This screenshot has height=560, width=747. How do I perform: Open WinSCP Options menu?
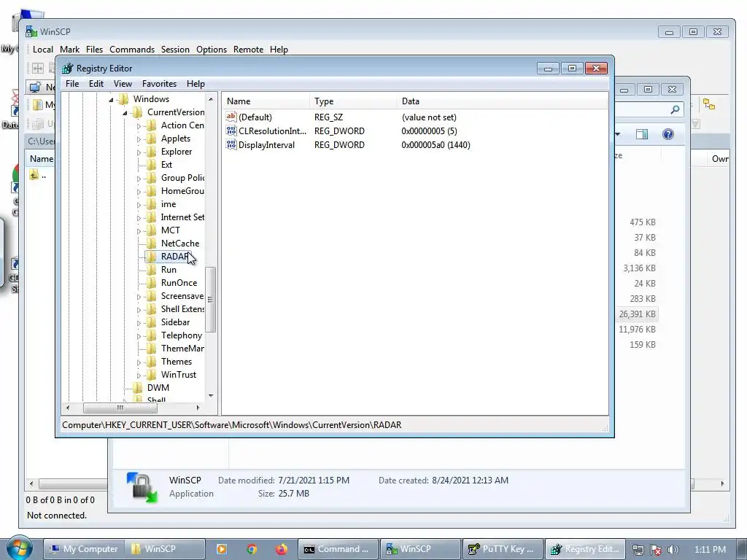(x=212, y=50)
